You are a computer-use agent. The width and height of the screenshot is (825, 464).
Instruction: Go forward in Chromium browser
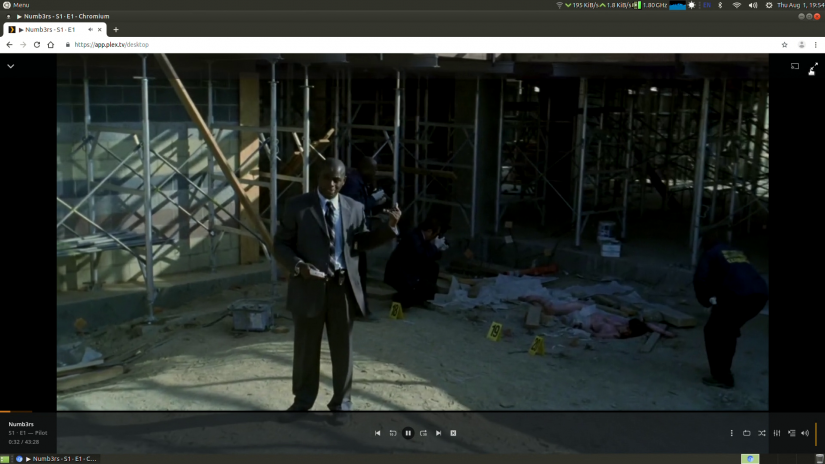click(23, 45)
